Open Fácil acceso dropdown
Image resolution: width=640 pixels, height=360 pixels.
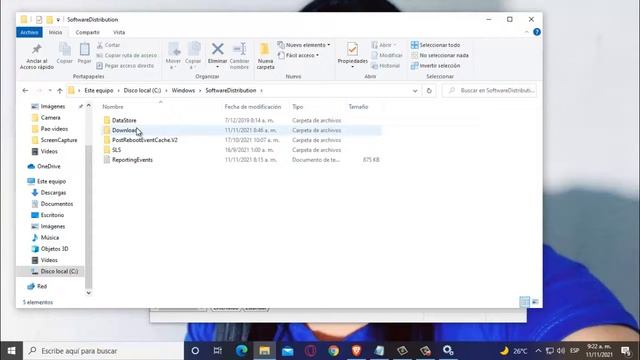(299, 55)
